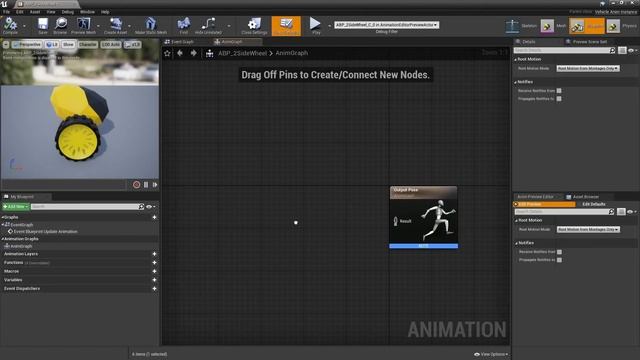
Task: Open Class Settings from the toolbar
Action: [254, 25]
